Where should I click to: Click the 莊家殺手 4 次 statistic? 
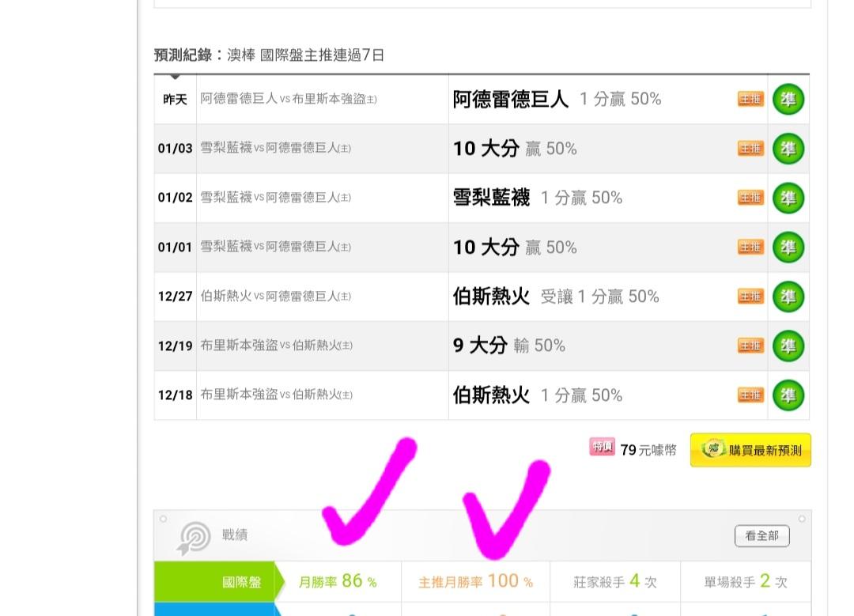pyautogui.click(x=615, y=582)
